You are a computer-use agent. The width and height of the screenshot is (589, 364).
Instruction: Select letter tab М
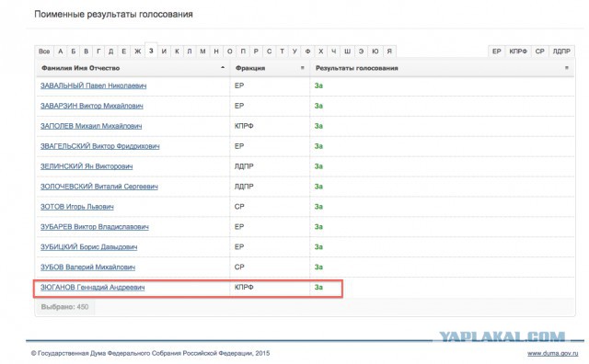pos(202,51)
